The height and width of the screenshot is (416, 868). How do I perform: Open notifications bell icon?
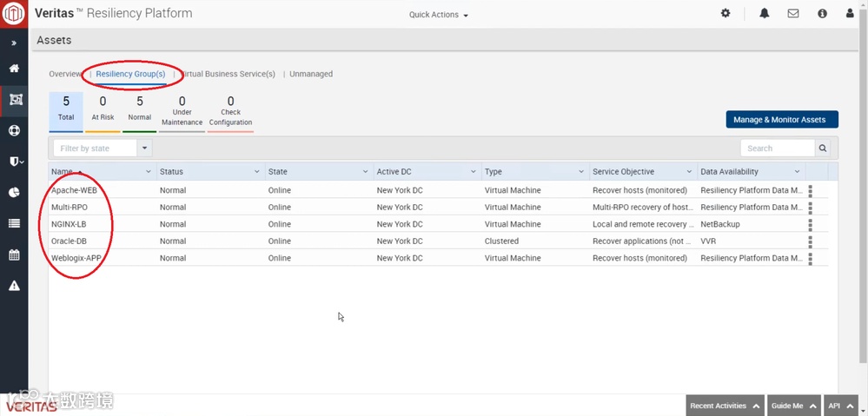coord(765,13)
